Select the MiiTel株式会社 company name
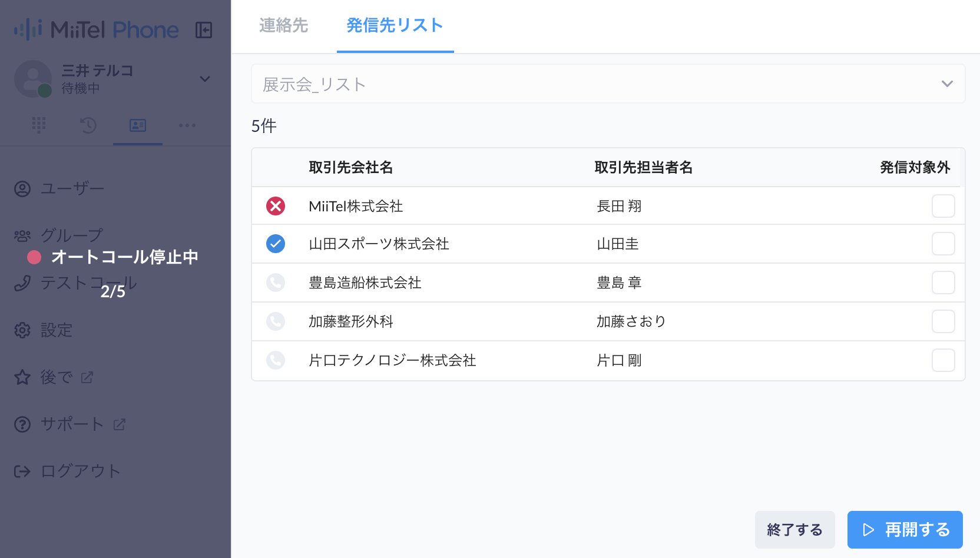The height and width of the screenshot is (558, 980). (356, 206)
